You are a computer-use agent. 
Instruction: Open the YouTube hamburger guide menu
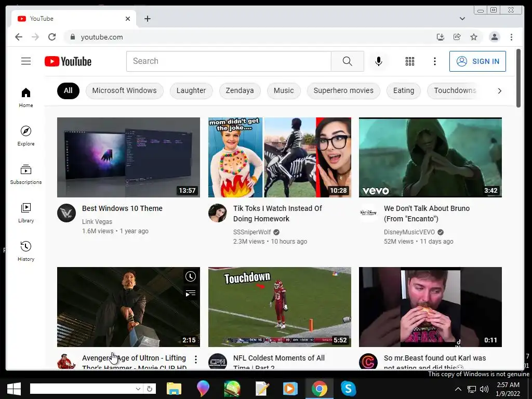[x=26, y=61]
